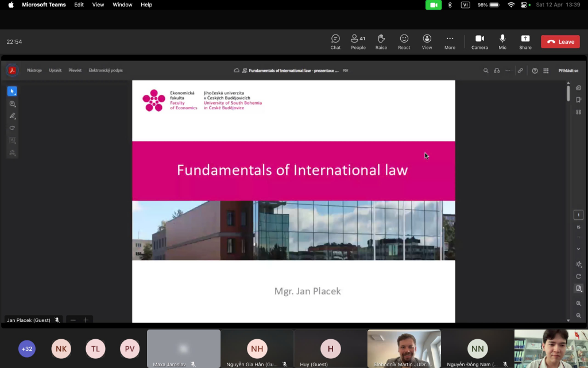
Task: Open the page thumbnails panel icon
Action: [578, 112]
